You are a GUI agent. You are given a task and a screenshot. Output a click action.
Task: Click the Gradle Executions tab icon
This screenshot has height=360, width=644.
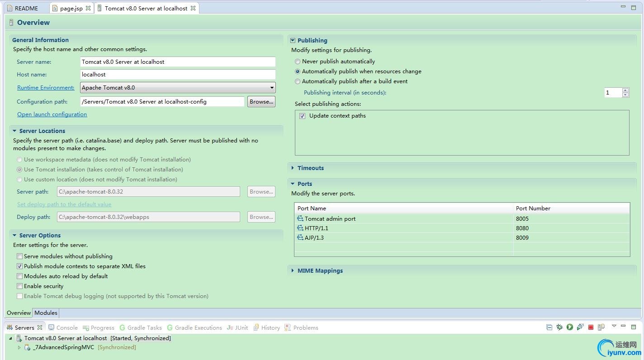(x=170, y=327)
